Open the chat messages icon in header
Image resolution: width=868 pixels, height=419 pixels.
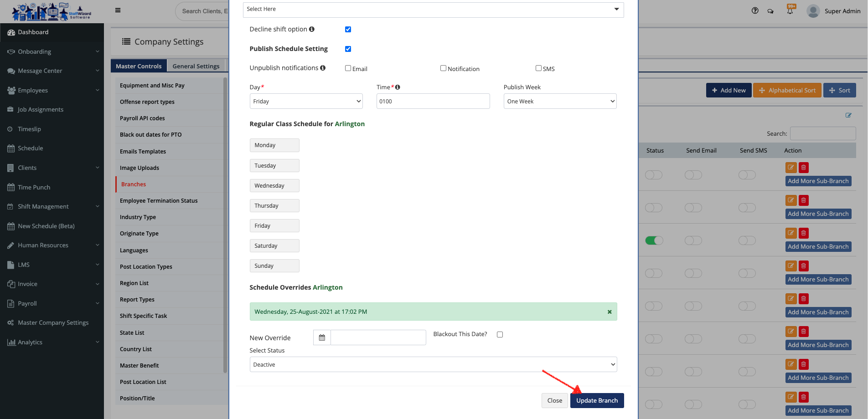click(770, 11)
